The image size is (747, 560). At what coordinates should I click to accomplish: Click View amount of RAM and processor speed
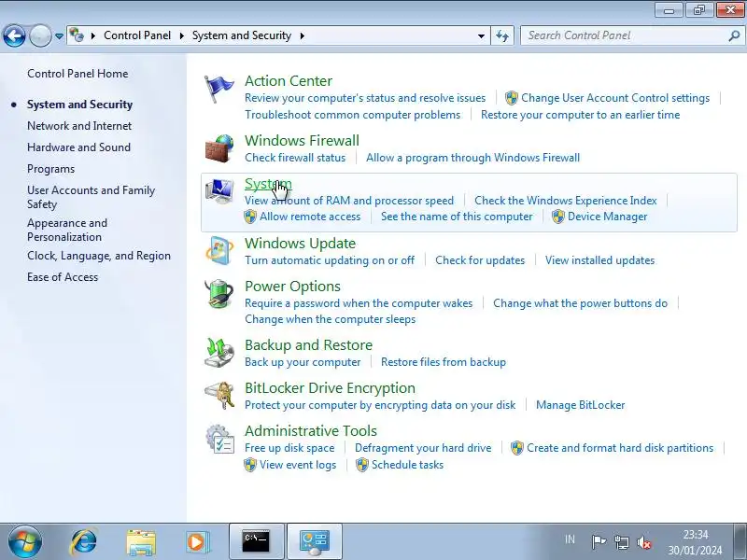pyautogui.click(x=349, y=201)
